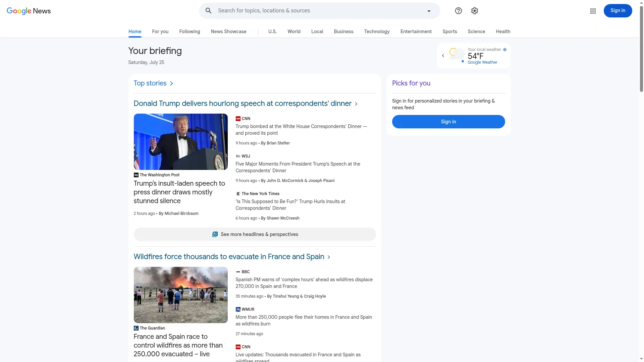Image resolution: width=644 pixels, height=362 pixels.
Task: Open the wildfire photo thumbnail
Action: tap(180, 295)
